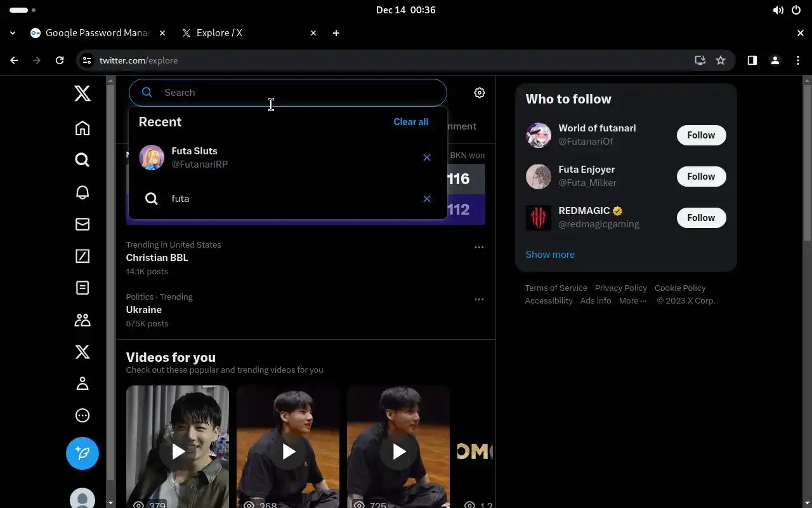Click the sidebar scrollbar down arrow

coord(111,503)
